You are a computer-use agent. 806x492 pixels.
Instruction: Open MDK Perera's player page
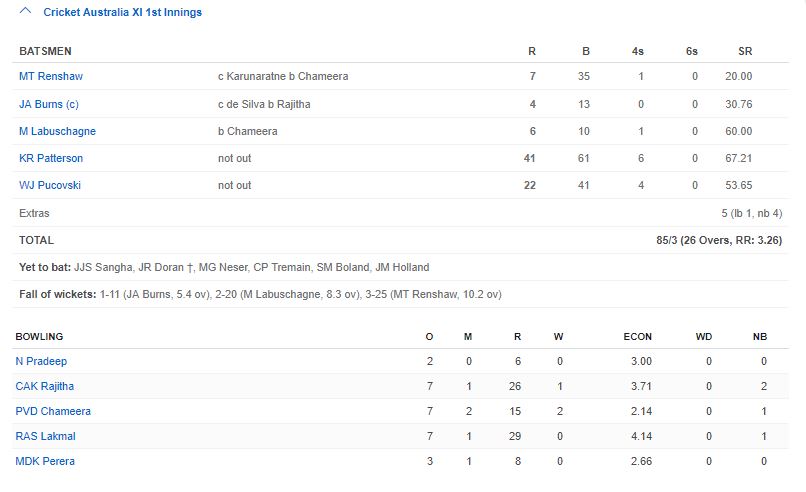click(x=45, y=461)
